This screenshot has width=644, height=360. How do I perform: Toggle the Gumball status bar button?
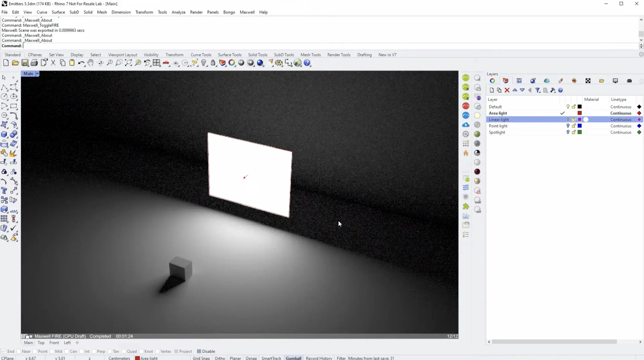(293, 358)
